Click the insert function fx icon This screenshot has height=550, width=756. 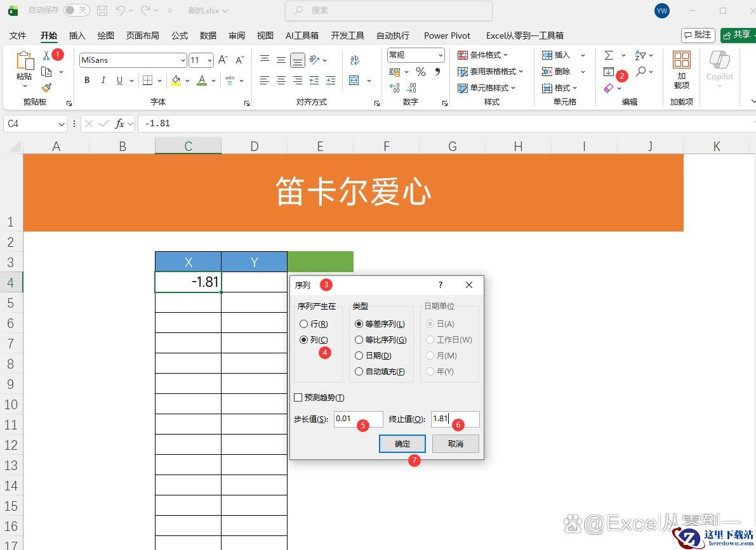tap(119, 124)
